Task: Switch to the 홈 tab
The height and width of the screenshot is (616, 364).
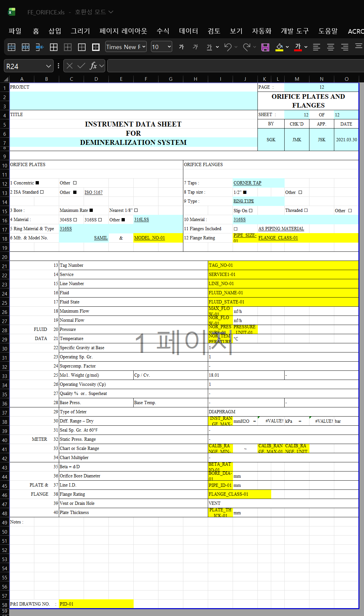Action: tap(36, 31)
